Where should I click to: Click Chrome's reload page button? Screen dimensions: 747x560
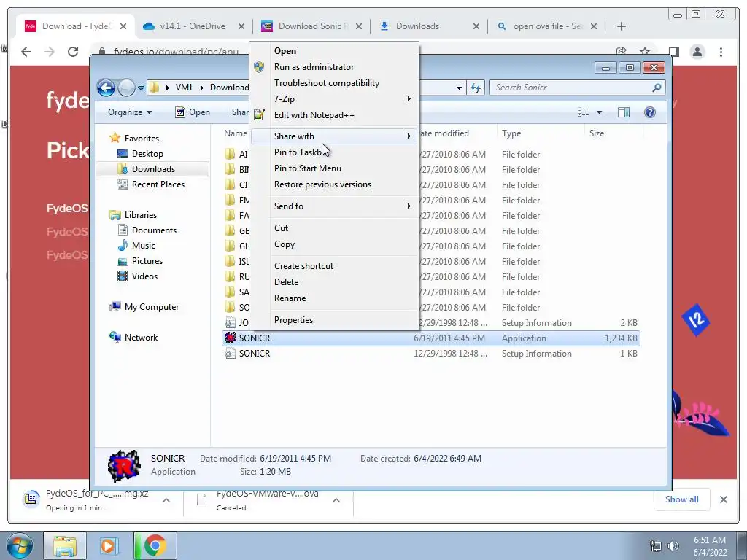pos(72,52)
